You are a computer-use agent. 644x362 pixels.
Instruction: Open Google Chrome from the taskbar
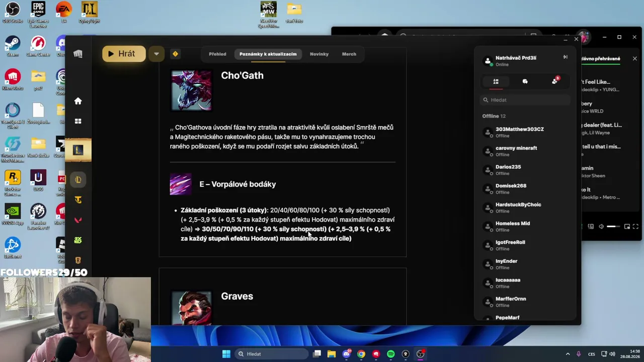click(x=361, y=354)
